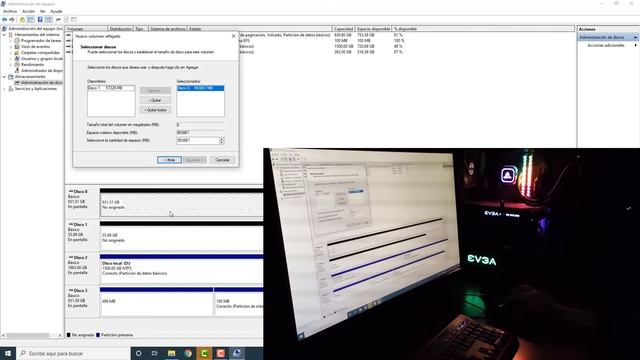The image size is (640, 360).
Task: Expand Programador de tareas node
Action: (x=11, y=41)
